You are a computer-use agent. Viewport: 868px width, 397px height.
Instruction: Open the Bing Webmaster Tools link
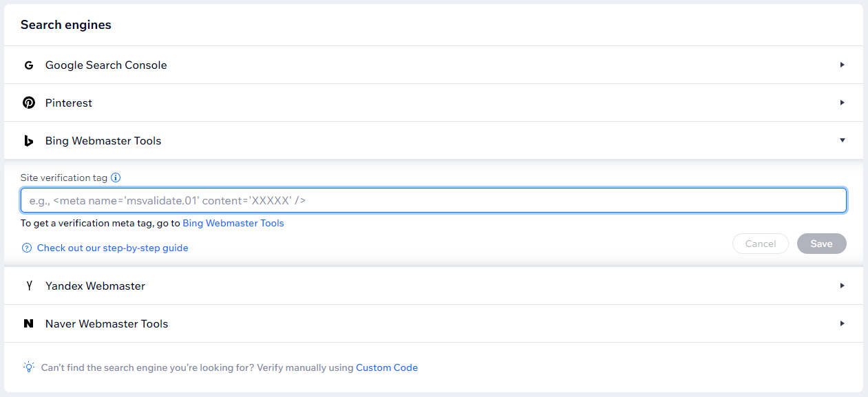coord(233,223)
